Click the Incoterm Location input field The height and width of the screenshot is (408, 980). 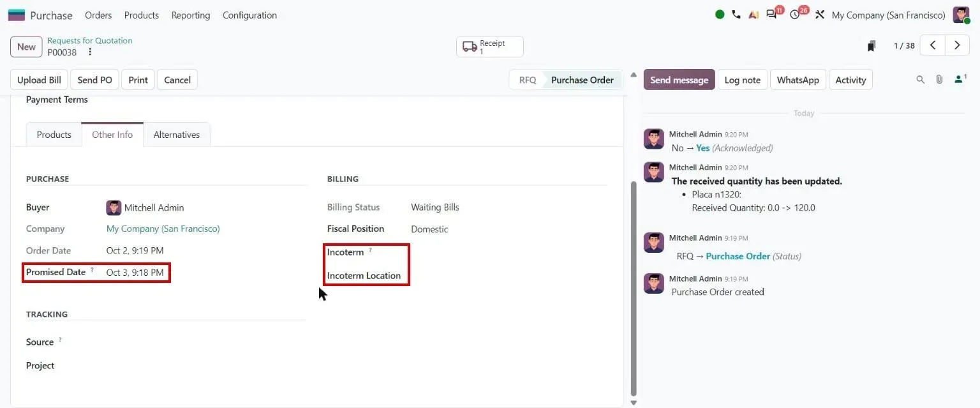click(508, 276)
